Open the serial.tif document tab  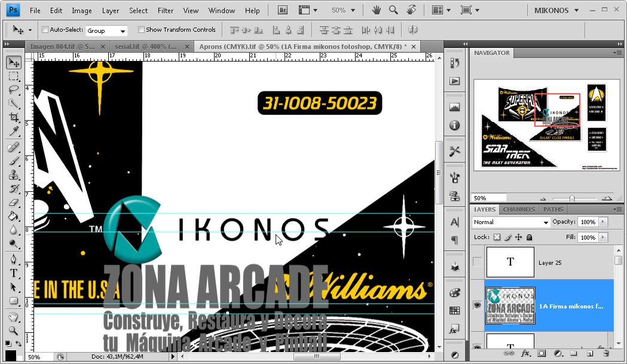click(146, 47)
